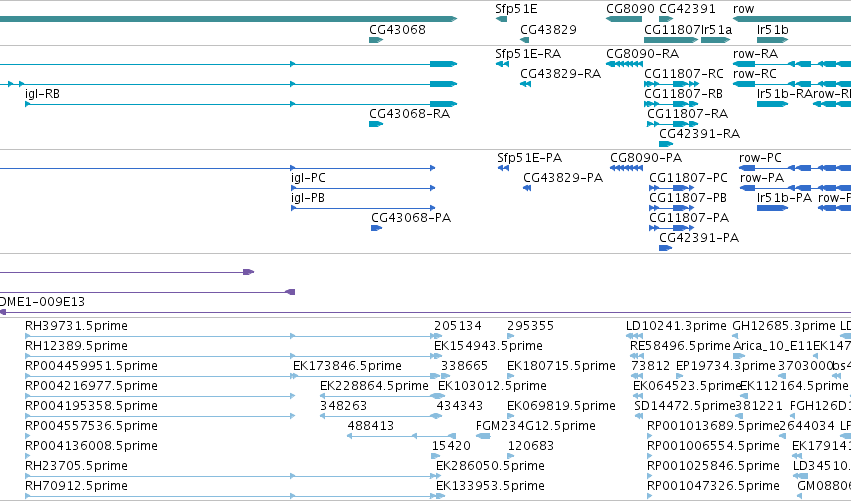Image resolution: width=851 pixels, height=501 pixels.
Task: Click the 338665 feature label
Action: click(465, 366)
